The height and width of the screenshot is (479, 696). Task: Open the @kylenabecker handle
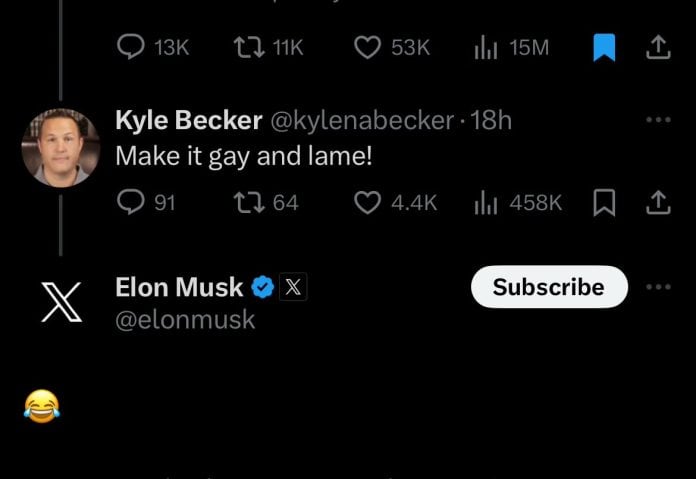tap(361, 121)
